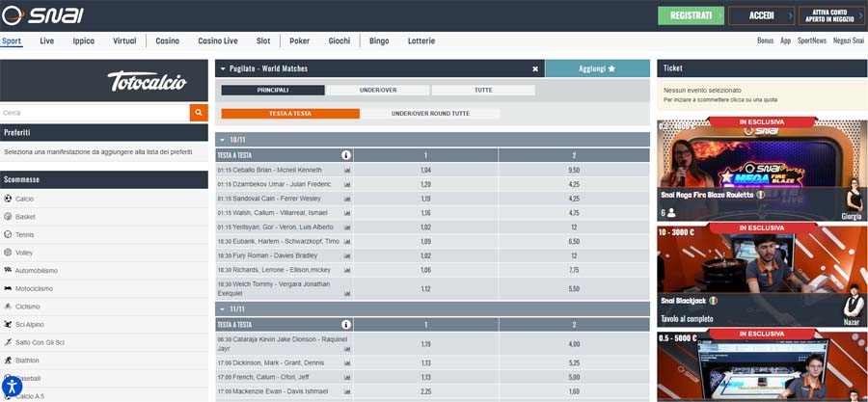868x402 pixels.
Task: Open stats chart icon for Richards, Lerrone match
Action: click(347, 271)
